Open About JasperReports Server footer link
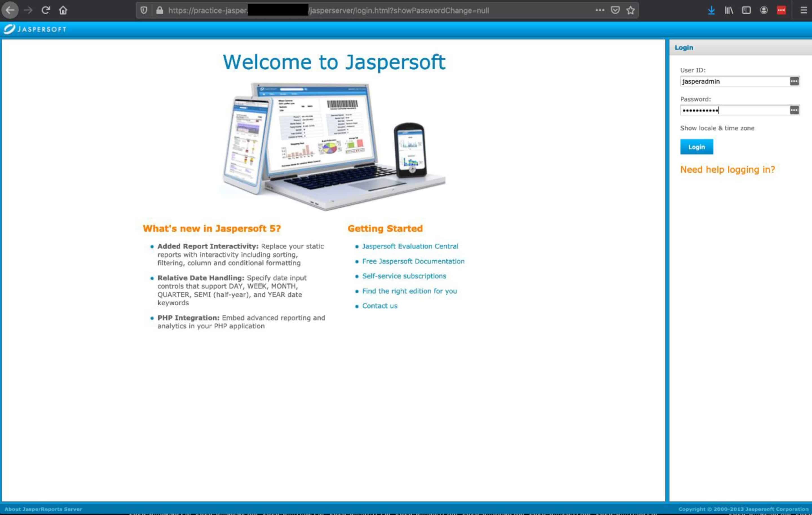Viewport: 812px width, 515px height. 43,509
